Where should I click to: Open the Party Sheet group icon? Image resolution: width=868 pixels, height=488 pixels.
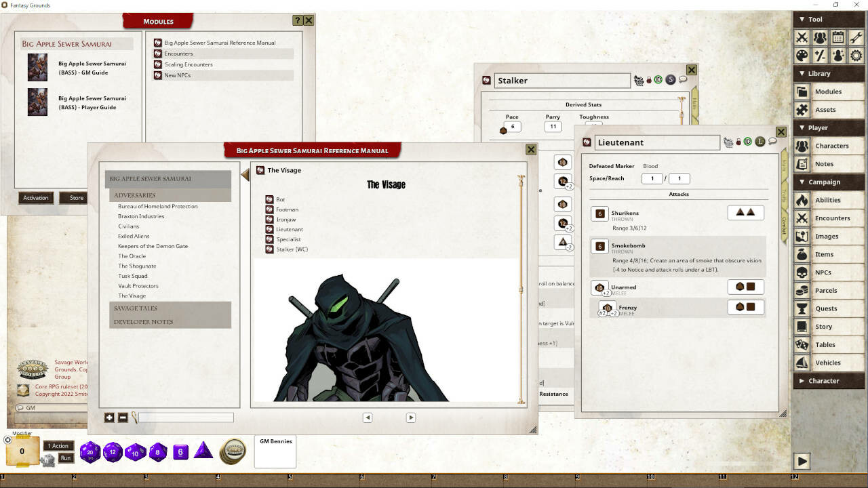coord(820,37)
